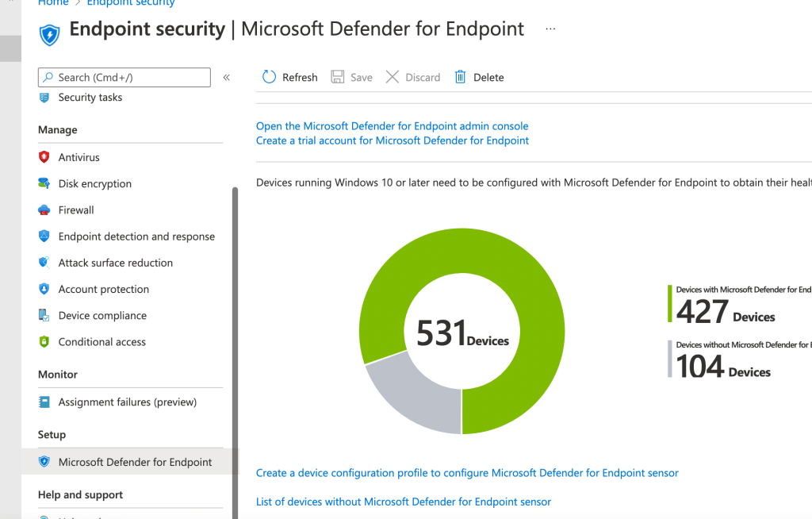Click the Endpoint detection and response icon
Image resolution: width=812 pixels, height=519 pixels.
pyautogui.click(x=44, y=236)
